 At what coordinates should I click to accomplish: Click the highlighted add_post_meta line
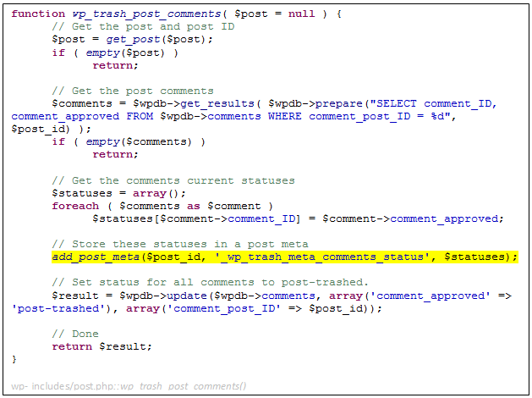point(285,257)
